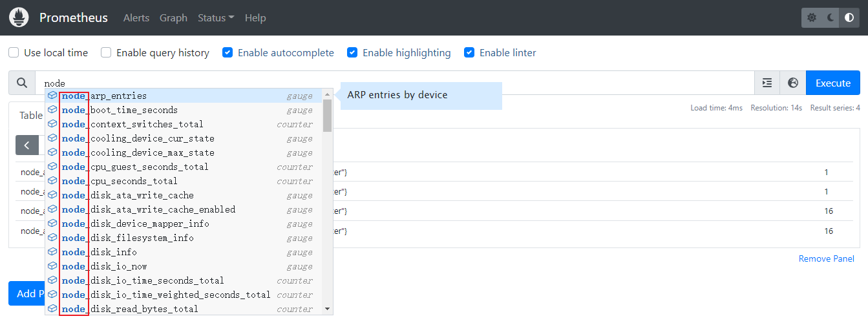Click cube icon beside node_disk_io_time_weighted_seconds_total
The width and height of the screenshot is (868, 325).
(x=52, y=295)
